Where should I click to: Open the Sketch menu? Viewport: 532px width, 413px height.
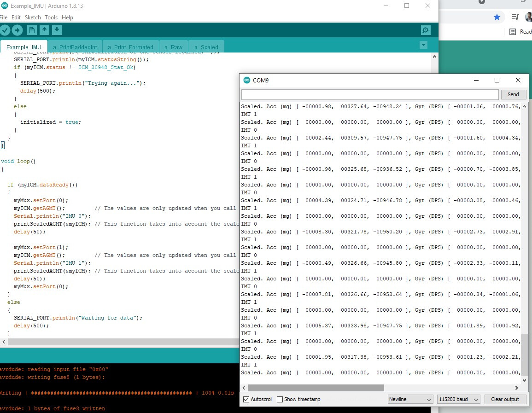tap(33, 17)
